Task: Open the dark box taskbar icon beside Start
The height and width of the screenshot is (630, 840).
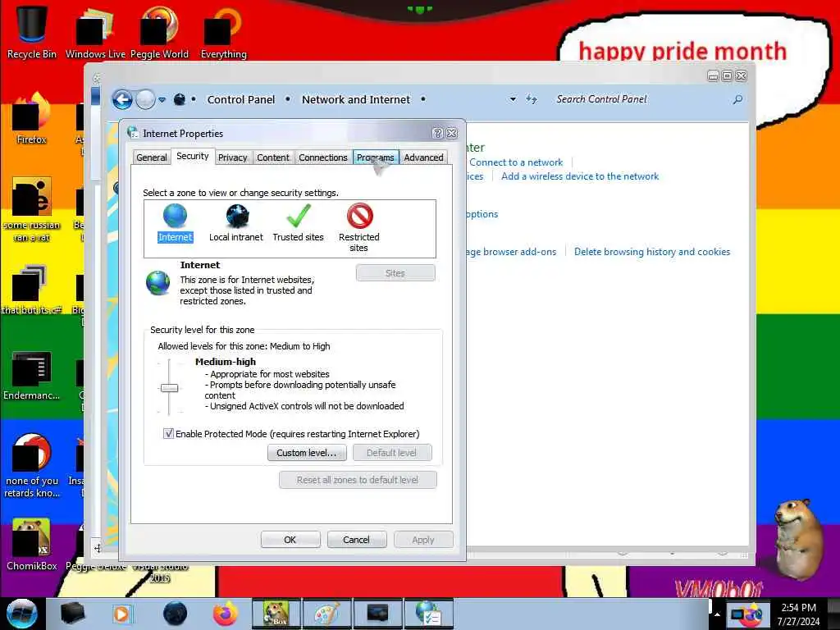Action: click(x=72, y=614)
